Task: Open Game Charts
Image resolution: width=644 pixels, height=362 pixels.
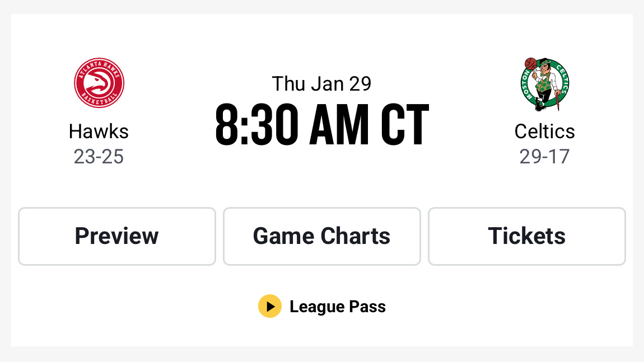Action: (x=321, y=236)
